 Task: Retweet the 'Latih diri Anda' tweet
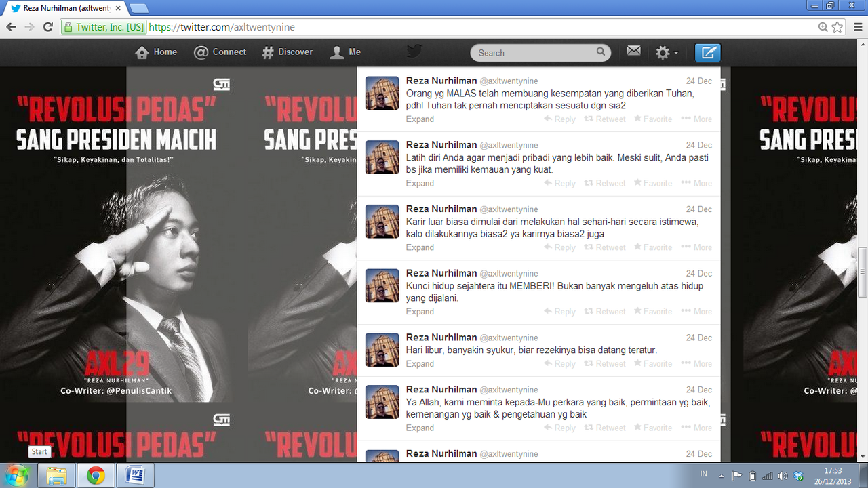pyautogui.click(x=605, y=184)
